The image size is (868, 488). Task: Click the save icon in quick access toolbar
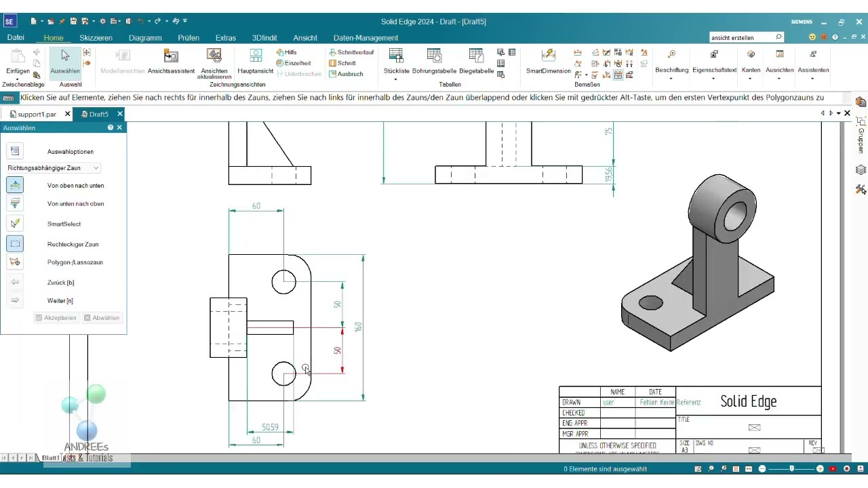[x=74, y=22]
